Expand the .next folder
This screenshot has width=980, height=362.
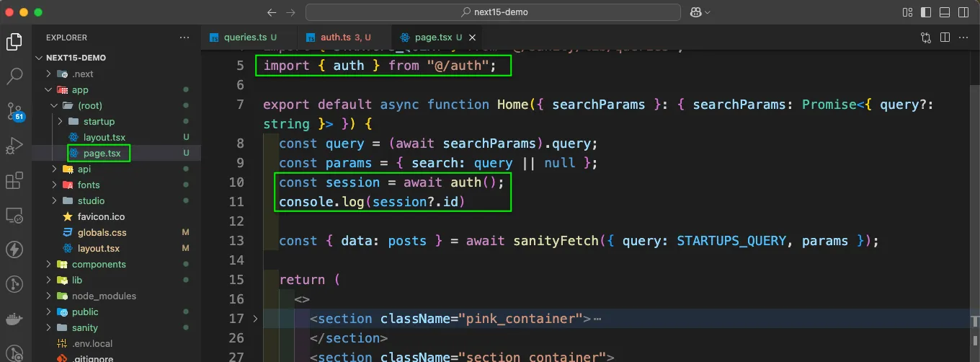click(49, 74)
